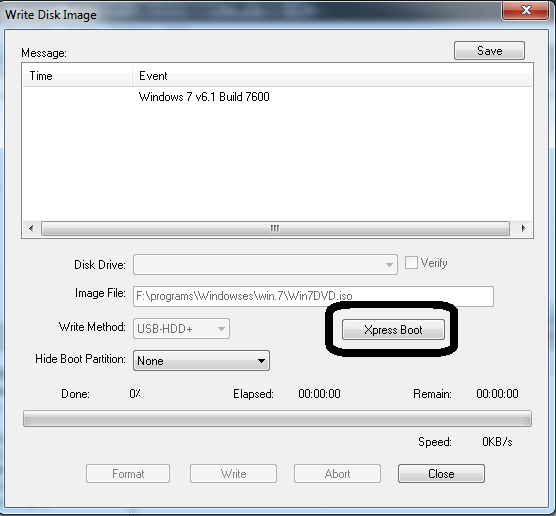Image resolution: width=556 pixels, height=516 pixels.
Task: Click the Event column header
Action: click(332, 76)
